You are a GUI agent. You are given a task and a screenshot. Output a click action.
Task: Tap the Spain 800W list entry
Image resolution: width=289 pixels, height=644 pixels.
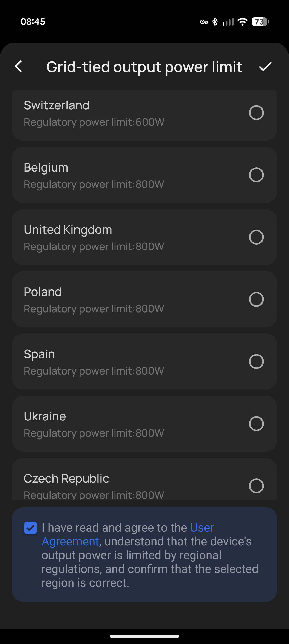pyautogui.click(x=125, y=362)
